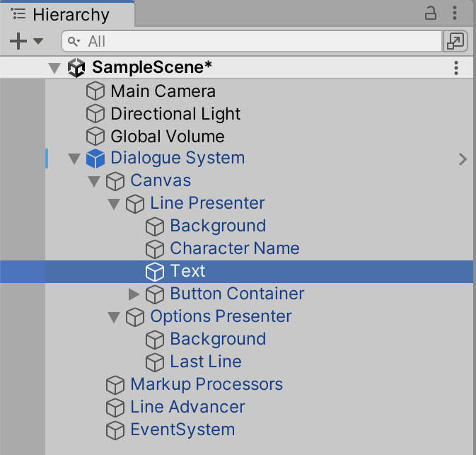This screenshot has height=455, width=476.
Task: Open Dialogue System prefab via right chevron
Action: (x=463, y=159)
